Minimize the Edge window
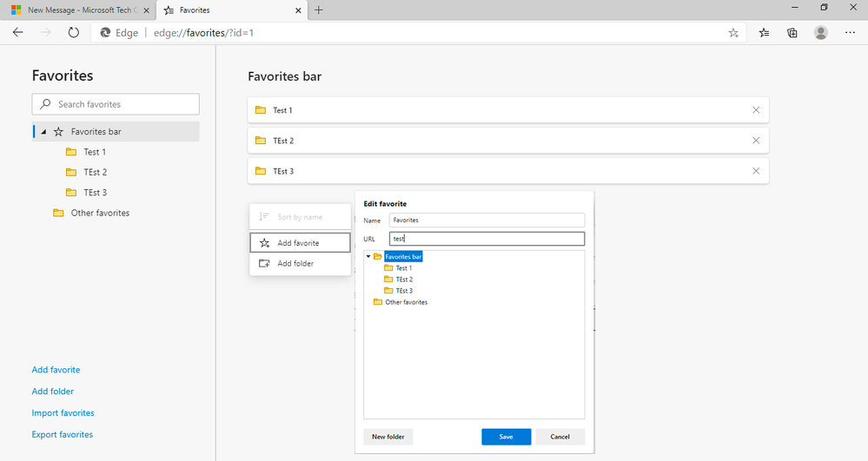 [x=795, y=8]
